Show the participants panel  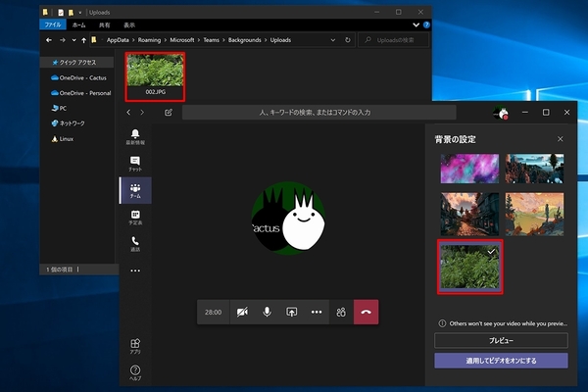(x=340, y=312)
